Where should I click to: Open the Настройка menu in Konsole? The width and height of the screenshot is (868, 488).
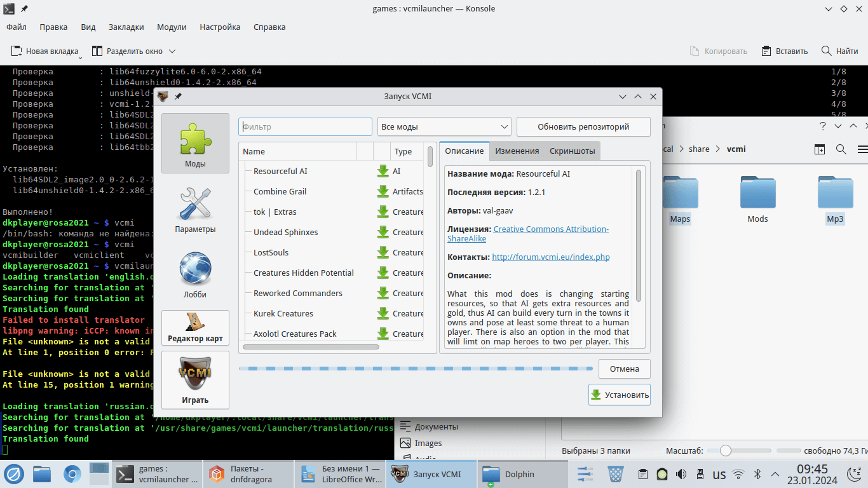[x=220, y=27]
